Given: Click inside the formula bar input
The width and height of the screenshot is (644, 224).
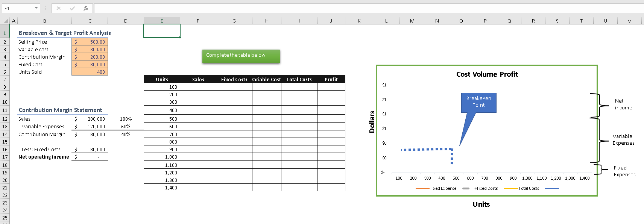Looking at the screenshot, I should click(x=369, y=8).
